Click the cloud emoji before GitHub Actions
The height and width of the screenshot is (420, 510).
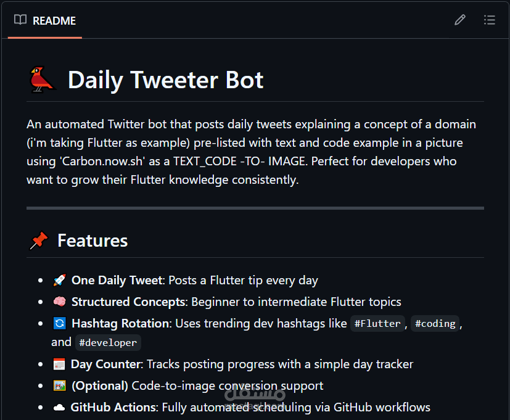point(59,407)
